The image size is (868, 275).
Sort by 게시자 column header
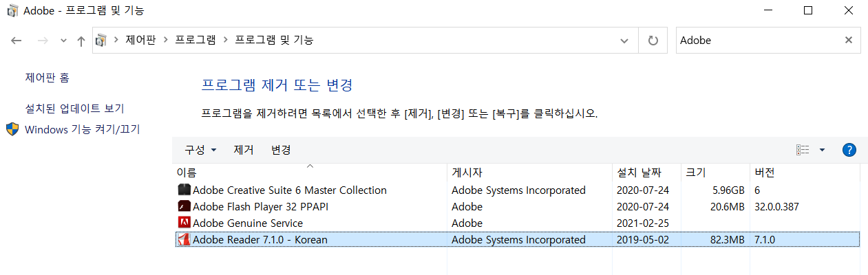[529, 172]
